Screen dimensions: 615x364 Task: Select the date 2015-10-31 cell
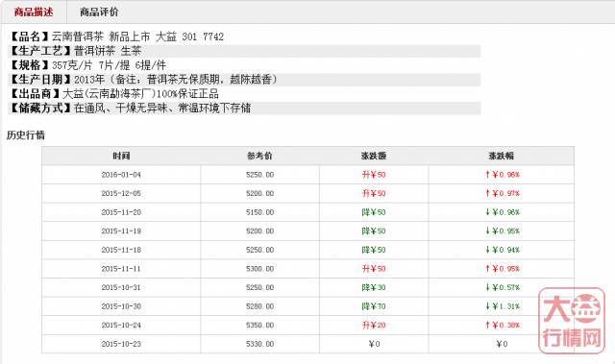[121, 287]
